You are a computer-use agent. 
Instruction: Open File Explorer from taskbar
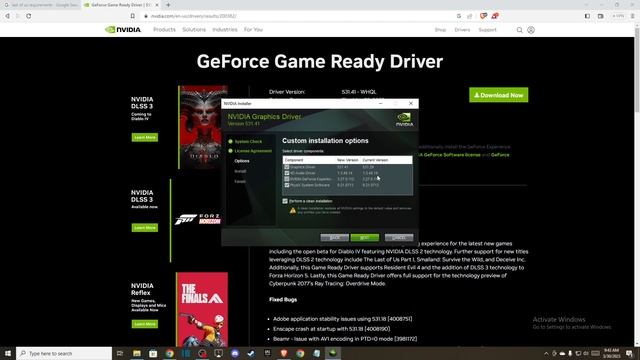[137, 353]
